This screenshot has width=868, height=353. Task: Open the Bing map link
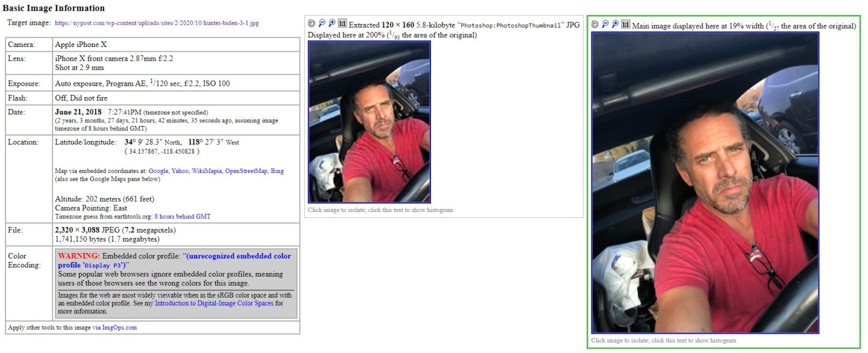coord(277,171)
